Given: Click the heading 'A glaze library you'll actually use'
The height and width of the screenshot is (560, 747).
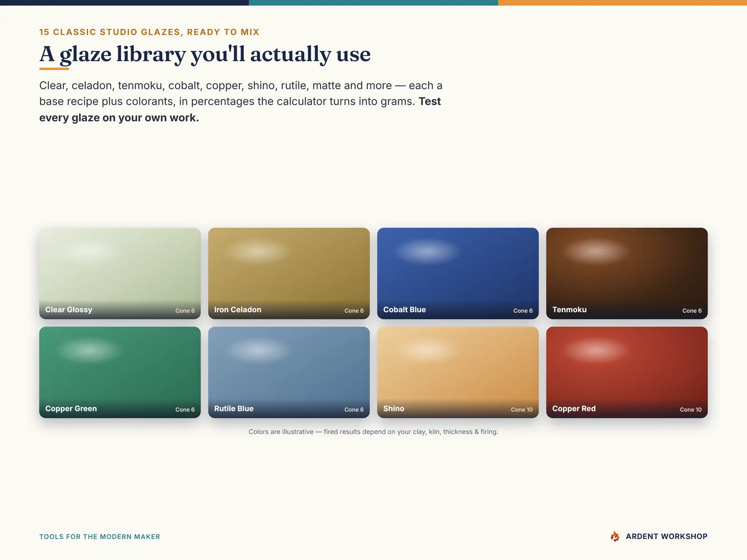Looking at the screenshot, I should click(x=205, y=54).
